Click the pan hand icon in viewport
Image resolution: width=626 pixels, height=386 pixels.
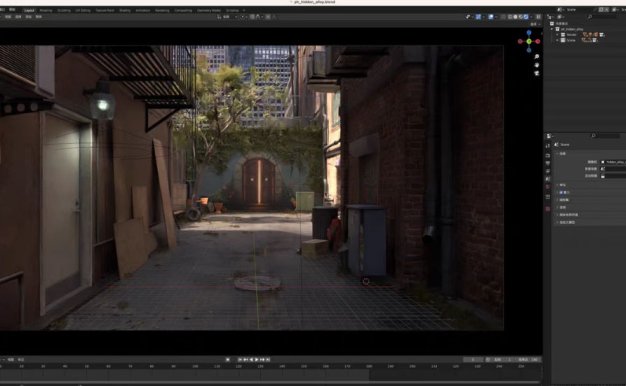pyautogui.click(x=537, y=65)
